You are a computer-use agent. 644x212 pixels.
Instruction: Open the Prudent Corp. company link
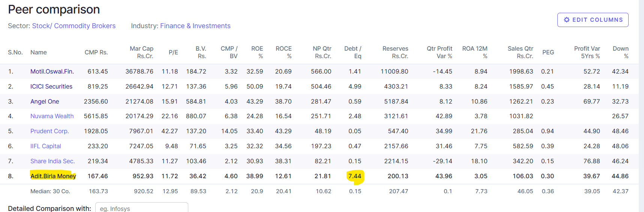pos(50,131)
